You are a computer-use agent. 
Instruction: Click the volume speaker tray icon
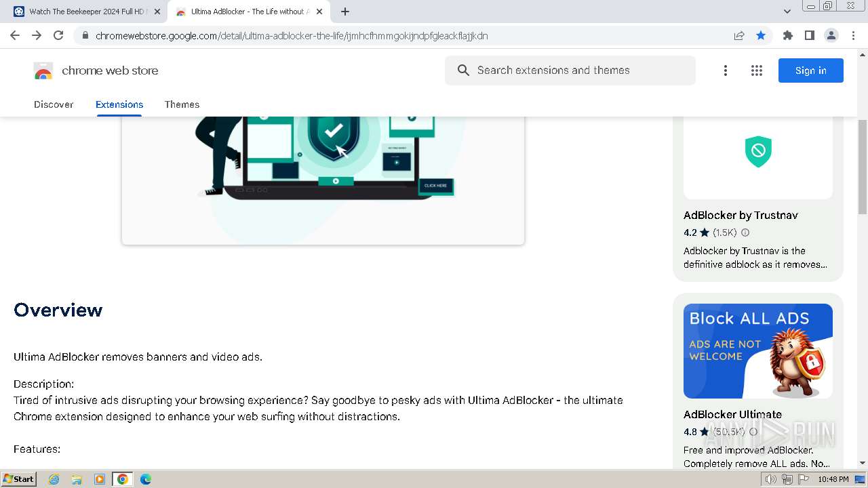tap(771, 479)
